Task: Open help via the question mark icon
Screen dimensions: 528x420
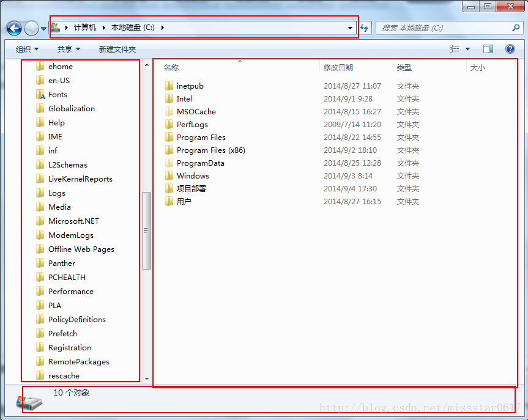Action: pyautogui.click(x=510, y=49)
